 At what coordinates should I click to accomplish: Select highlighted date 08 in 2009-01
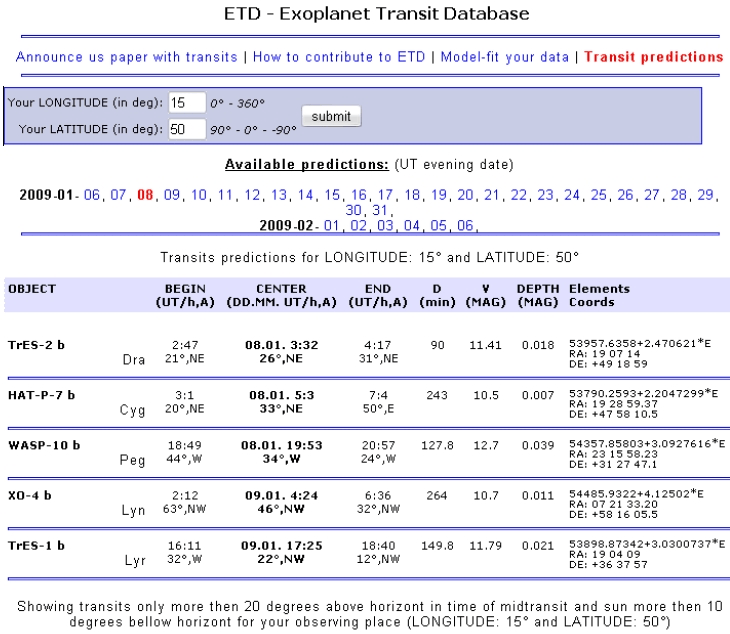tap(145, 195)
